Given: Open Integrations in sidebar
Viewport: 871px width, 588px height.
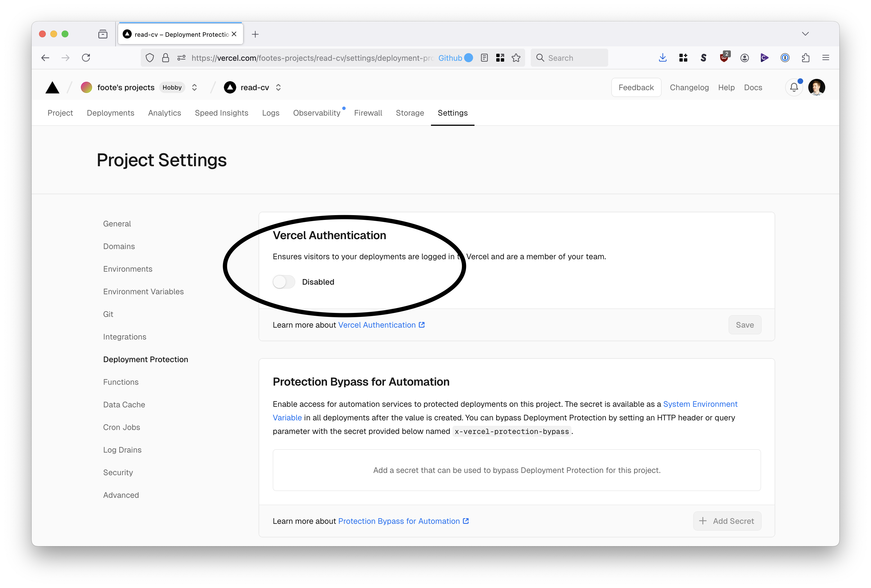Looking at the screenshot, I should click(124, 337).
